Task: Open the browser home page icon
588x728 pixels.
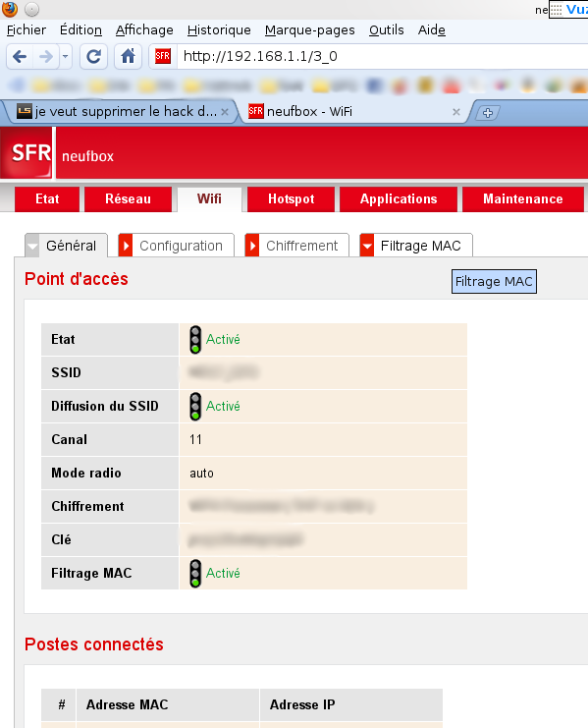Action: pyautogui.click(x=128, y=57)
